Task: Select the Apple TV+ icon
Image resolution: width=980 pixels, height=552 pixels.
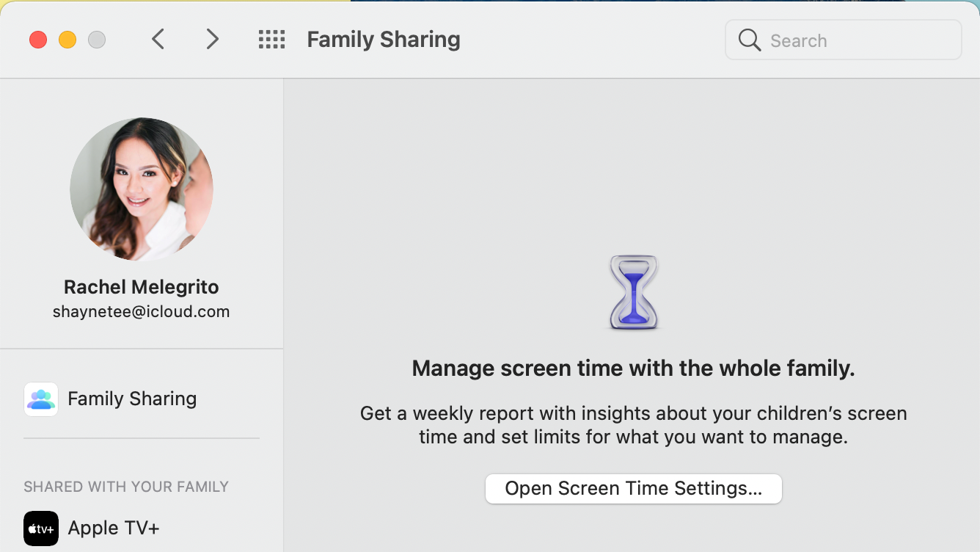Action: click(40, 528)
